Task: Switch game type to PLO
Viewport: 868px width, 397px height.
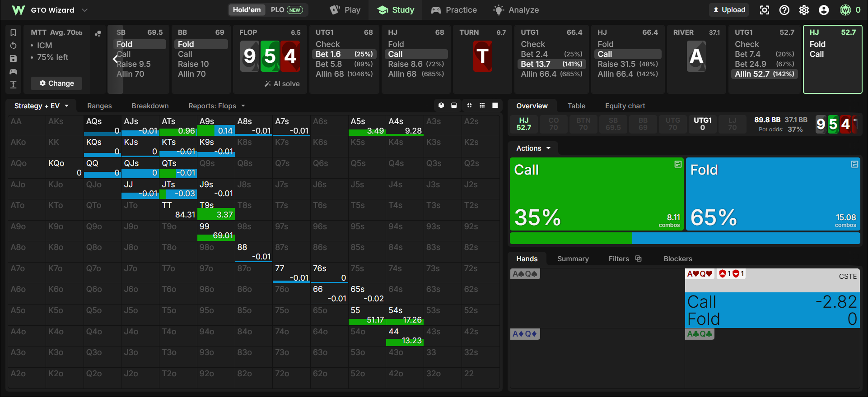Action: coord(286,10)
